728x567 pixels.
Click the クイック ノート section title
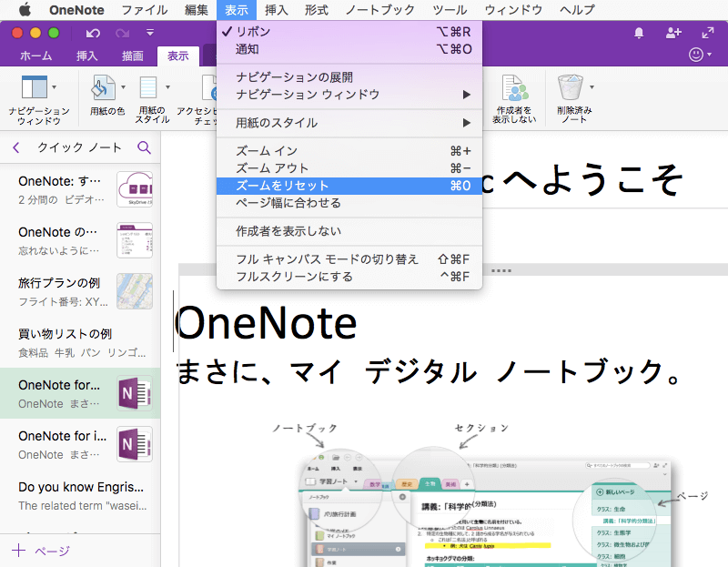pyautogui.click(x=79, y=147)
